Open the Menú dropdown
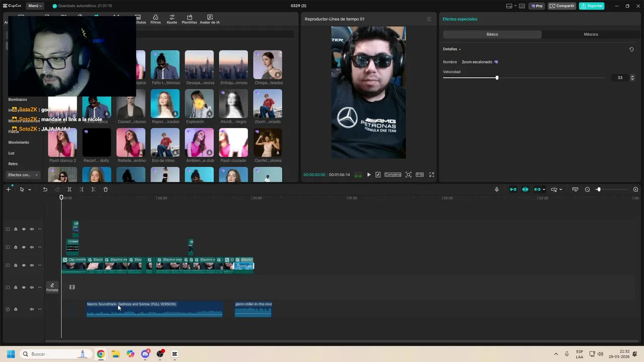 (35, 6)
